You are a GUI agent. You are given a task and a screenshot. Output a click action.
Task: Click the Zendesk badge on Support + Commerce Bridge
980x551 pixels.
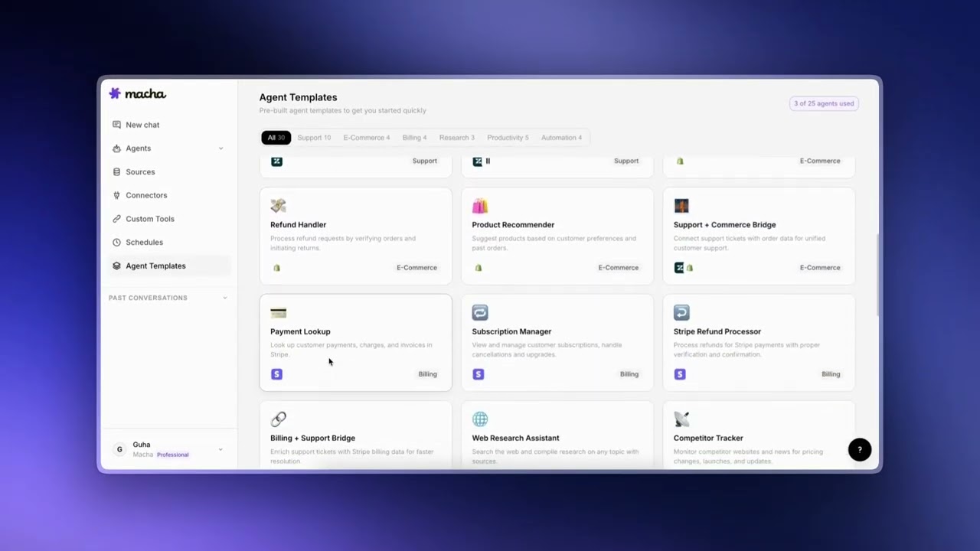(679, 268)
